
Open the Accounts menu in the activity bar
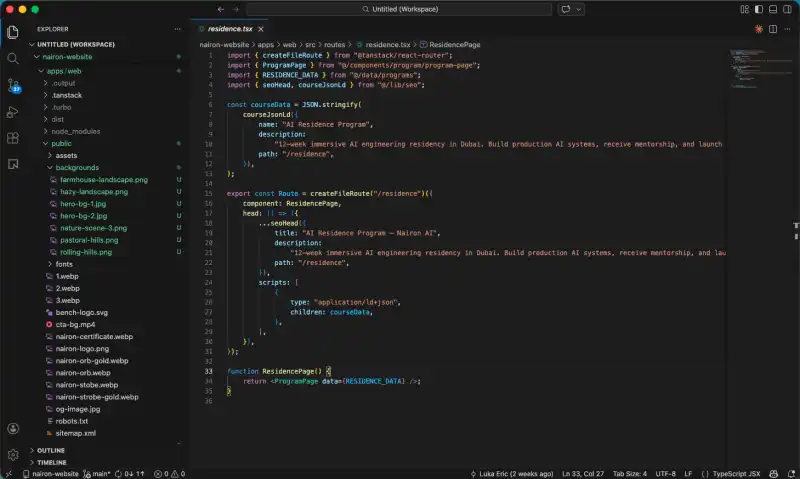(x=13, y=428)
